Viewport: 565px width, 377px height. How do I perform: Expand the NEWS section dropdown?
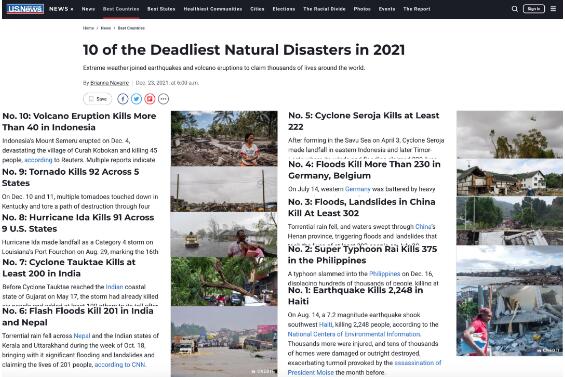pyautogui.click(x=61, y=9)
